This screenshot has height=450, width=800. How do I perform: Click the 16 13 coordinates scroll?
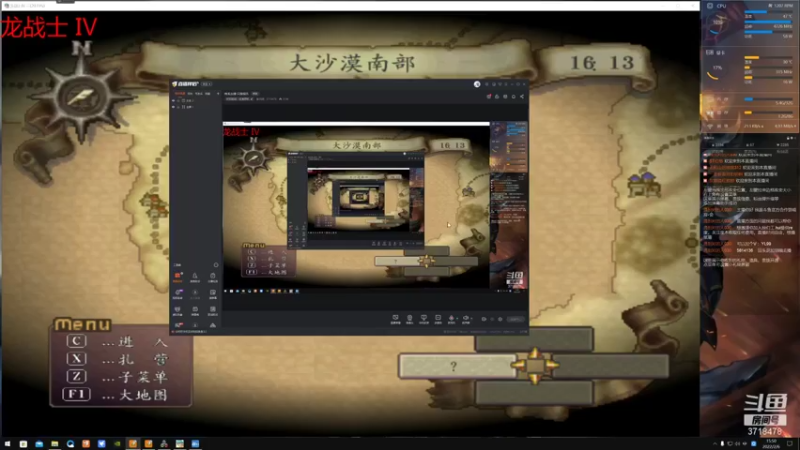pyautogui.click(x=602, y=63)
